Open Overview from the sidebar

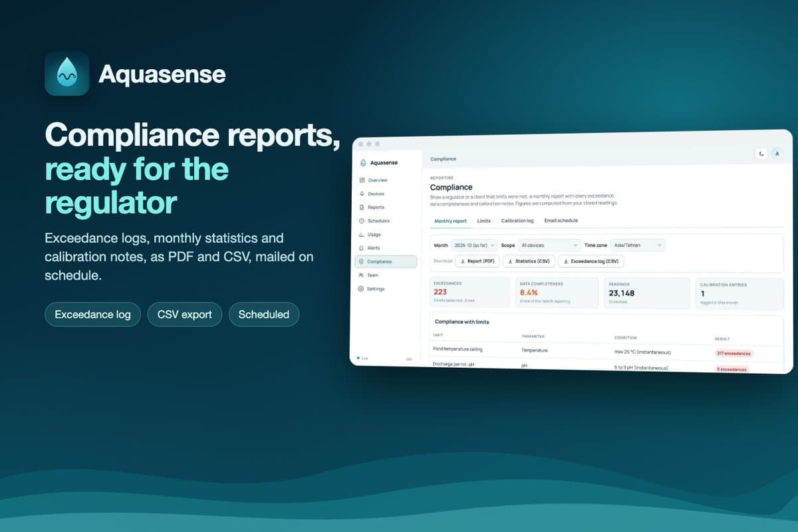click(x=373, y=180)
